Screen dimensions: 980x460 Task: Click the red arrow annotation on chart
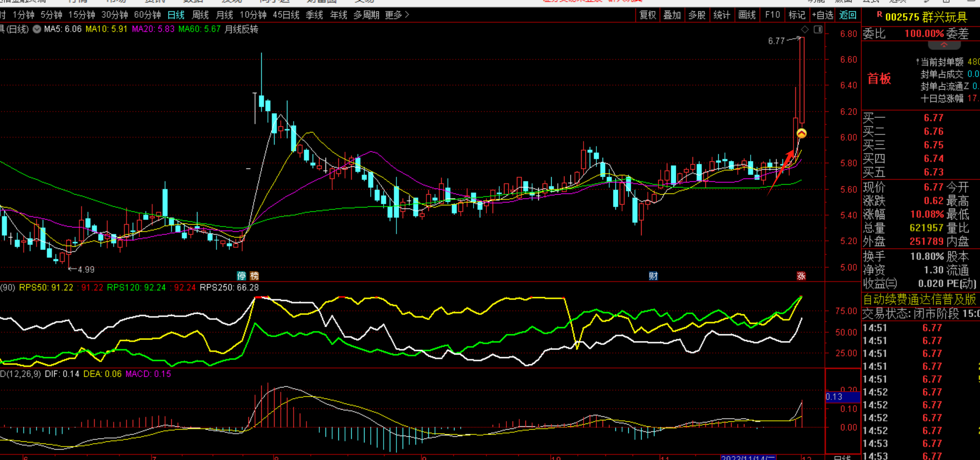(x=781, y=172)
